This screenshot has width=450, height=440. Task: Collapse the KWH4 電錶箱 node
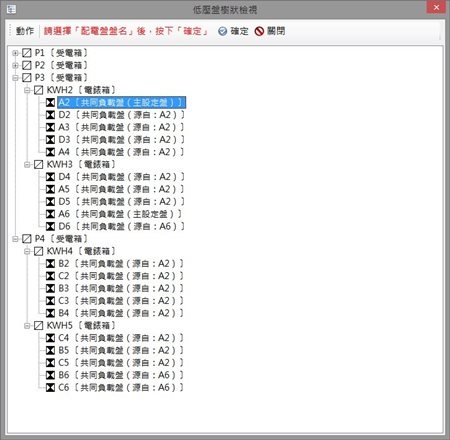tap(27, 251)
